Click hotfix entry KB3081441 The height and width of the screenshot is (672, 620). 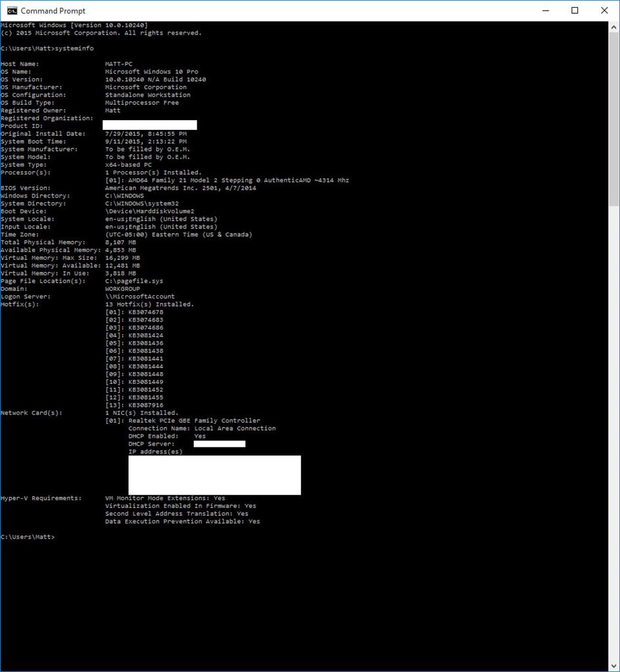134,358
